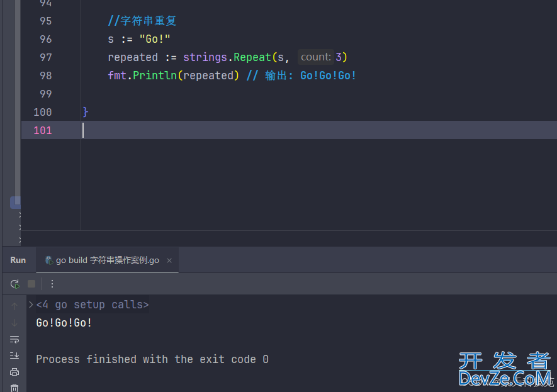Rerun the go build configuration
Viewport: 557px width, 392px height.
point(14,284)
